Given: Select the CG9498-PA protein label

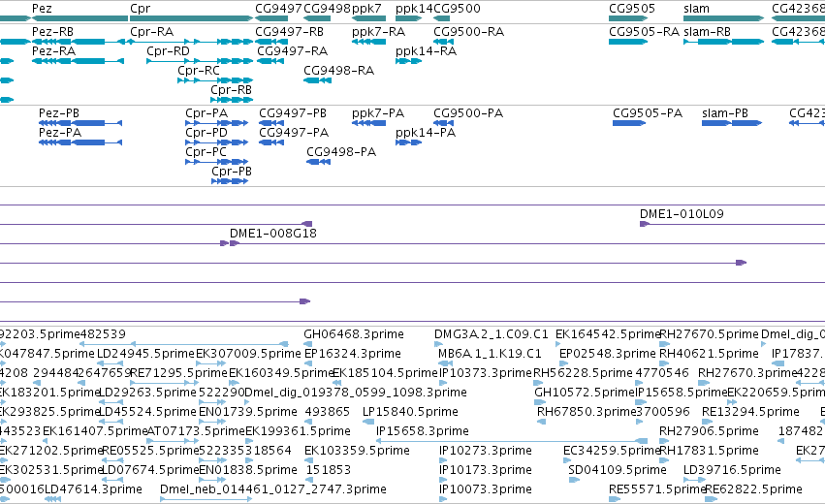Looking at the screenshot, I should 341,152.
